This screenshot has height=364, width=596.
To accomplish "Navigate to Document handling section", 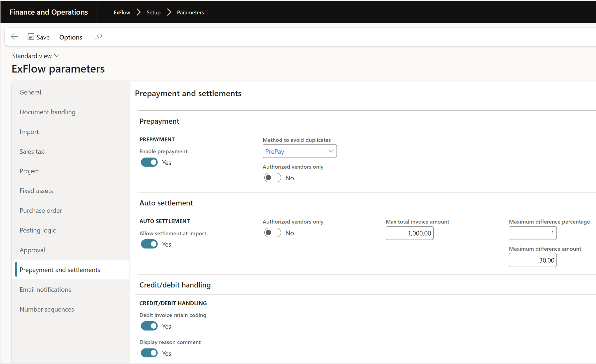I will pyautogui.click(x=48, y=112).
